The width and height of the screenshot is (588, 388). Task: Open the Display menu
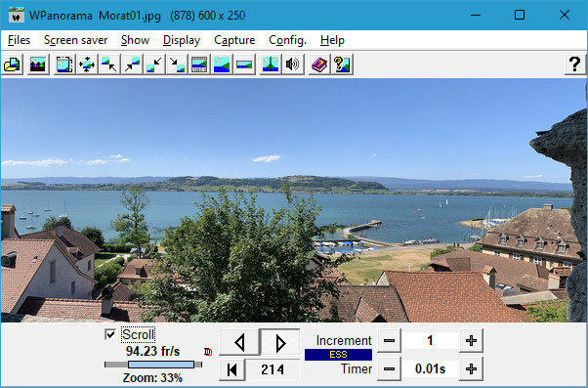click(182, 40)
